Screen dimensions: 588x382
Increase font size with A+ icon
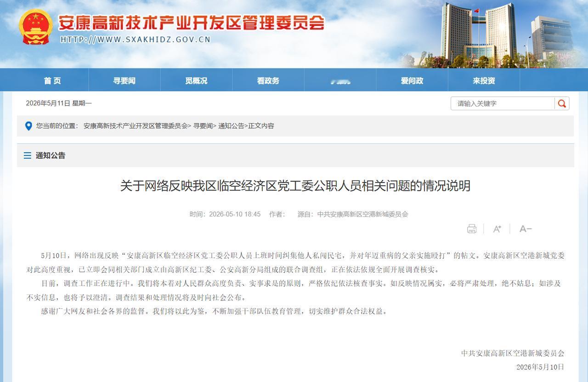(x=497, y=229)
